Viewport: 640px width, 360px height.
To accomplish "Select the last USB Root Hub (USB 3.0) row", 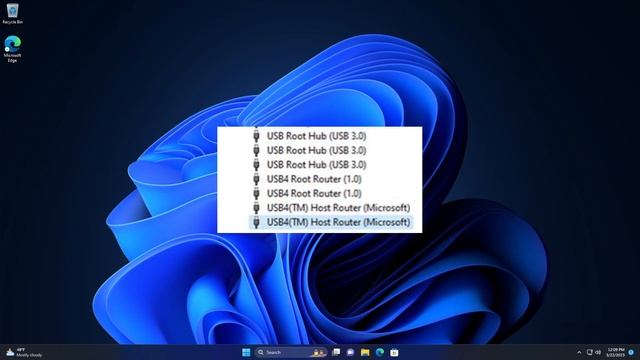I will click(x=309, y=164).
